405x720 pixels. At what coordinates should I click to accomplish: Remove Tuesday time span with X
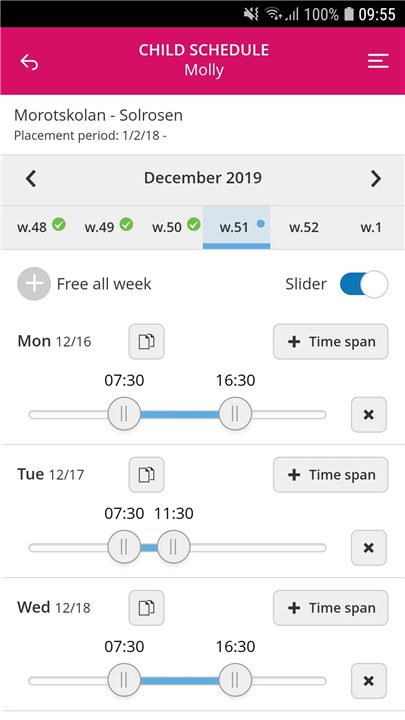point(369,548)
